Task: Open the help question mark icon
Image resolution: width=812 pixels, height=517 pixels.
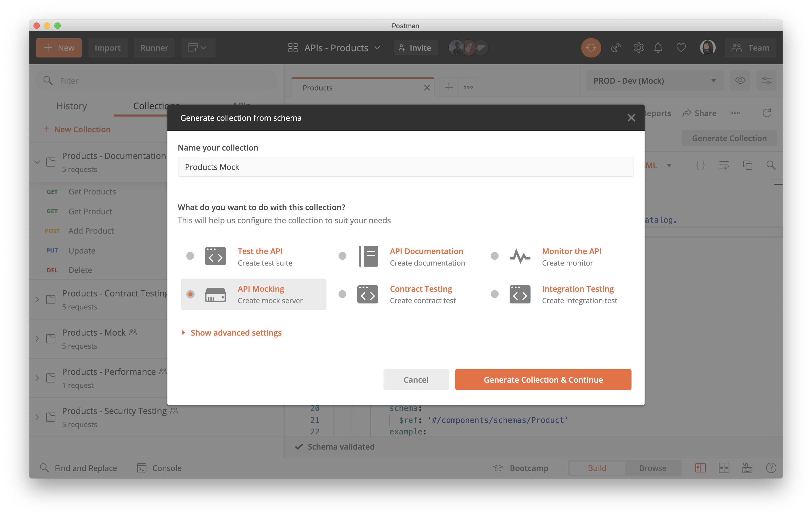Action: tap(771, 468)
